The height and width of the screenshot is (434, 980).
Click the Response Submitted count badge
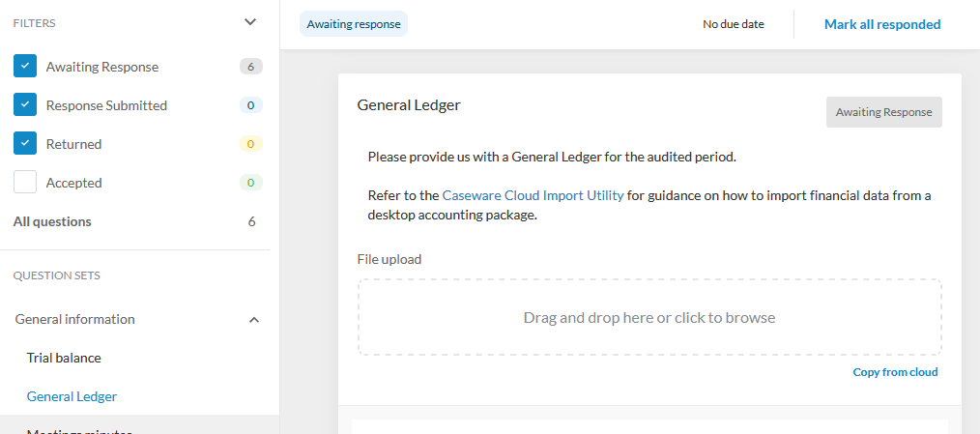[x=250, y=105]
